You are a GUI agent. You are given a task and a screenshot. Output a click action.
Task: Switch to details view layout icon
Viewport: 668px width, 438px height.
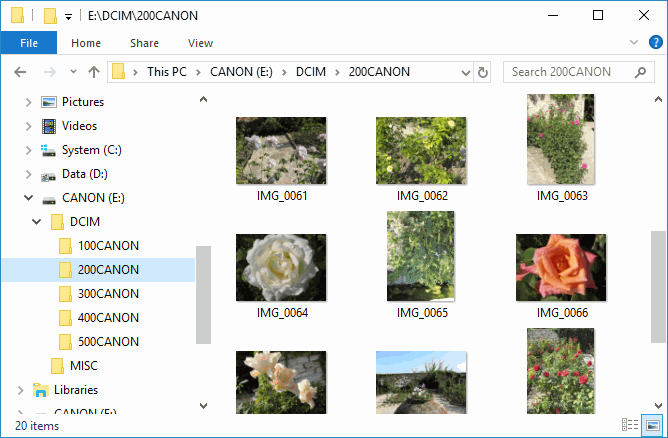[x=630, y=425]
